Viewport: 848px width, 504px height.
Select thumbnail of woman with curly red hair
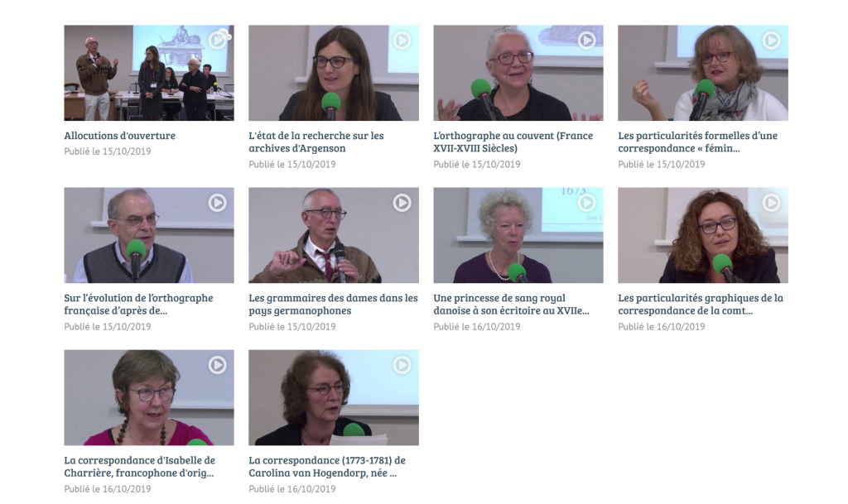coord(703,236)
